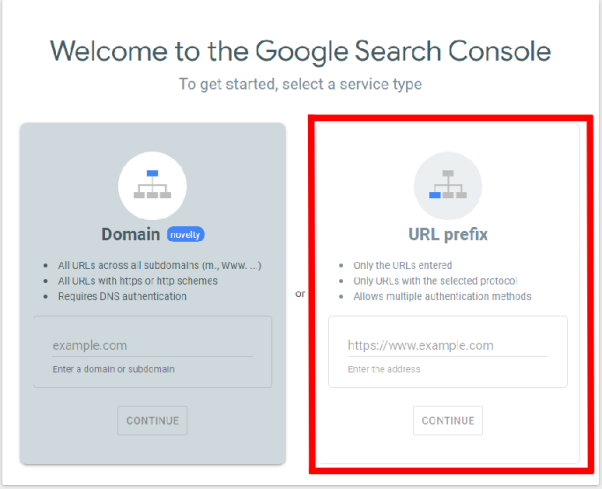Click the 'Enter the address' helper text

(384, 369)
